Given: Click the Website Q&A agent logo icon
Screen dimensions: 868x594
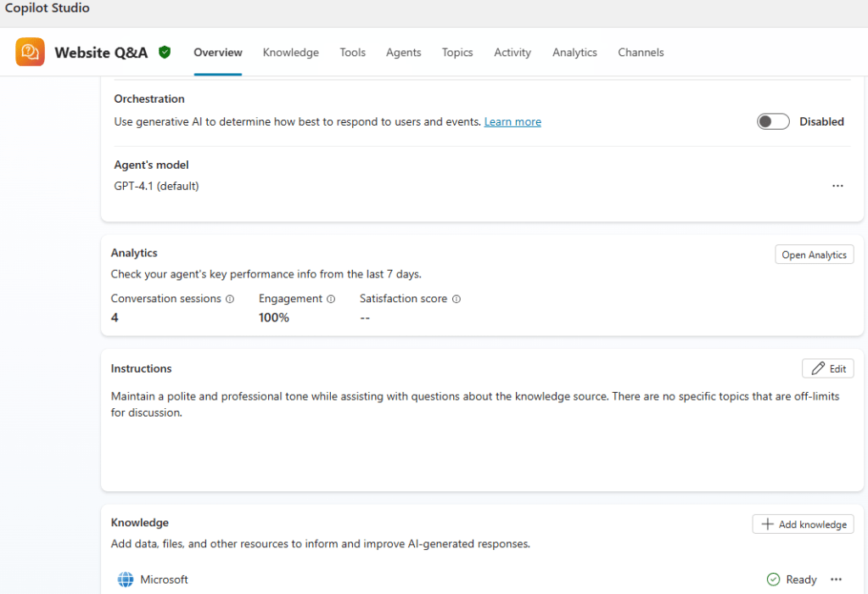Looking at the screenshot, I should point(30,53).
